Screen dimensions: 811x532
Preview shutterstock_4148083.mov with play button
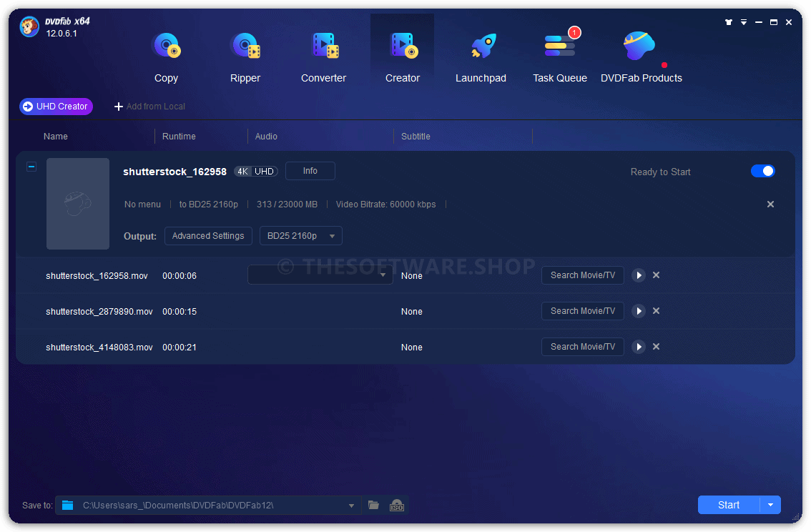pos(639,347)
